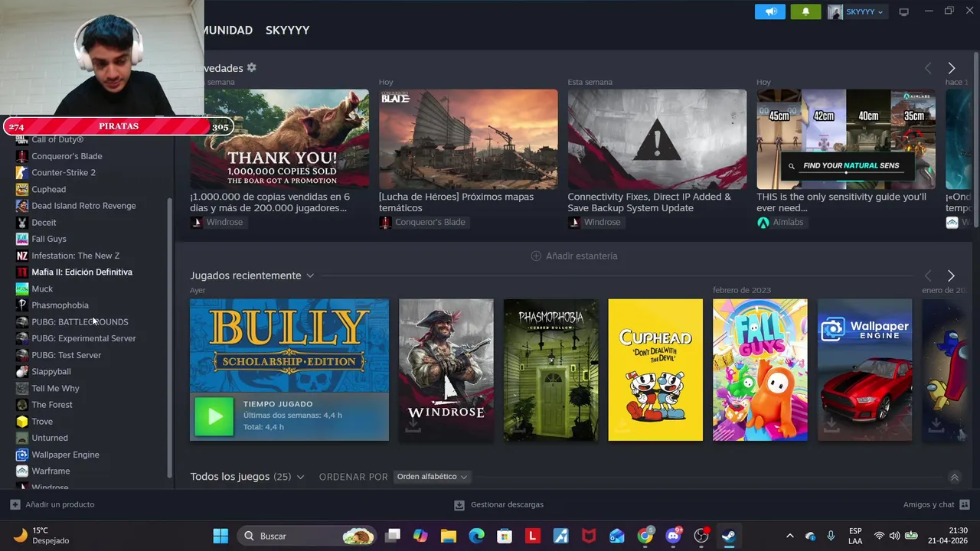The width and height of the screenshot is (980, 551).
Task: Open File Explorer from the taskbar
Action: 449,536
